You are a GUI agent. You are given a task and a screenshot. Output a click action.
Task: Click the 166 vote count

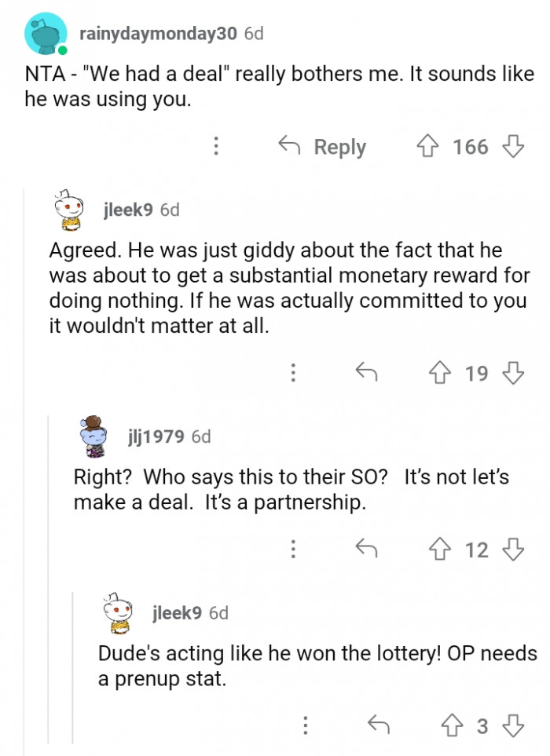472,147
